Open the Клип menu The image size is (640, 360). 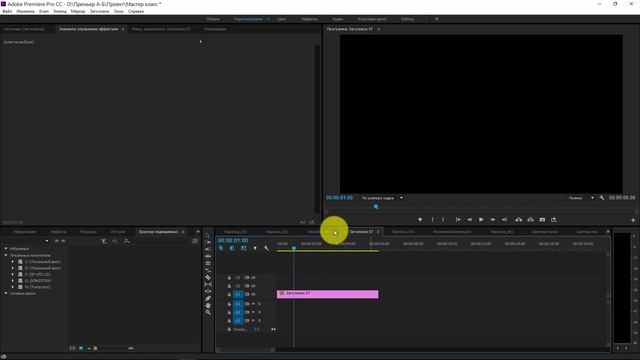click(44, 11)
